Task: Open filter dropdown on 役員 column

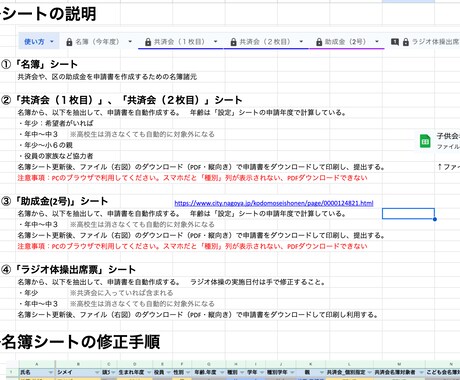Action: (169, 372)
